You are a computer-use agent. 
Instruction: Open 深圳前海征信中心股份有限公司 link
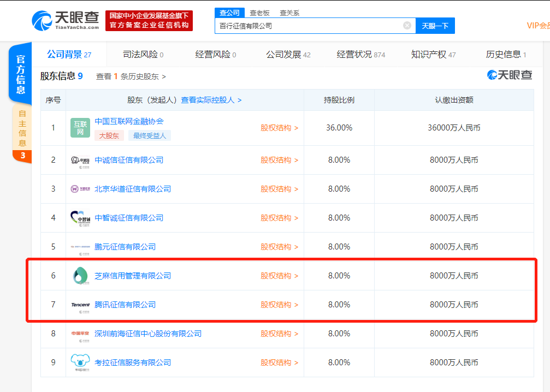[x=148, y=334]
